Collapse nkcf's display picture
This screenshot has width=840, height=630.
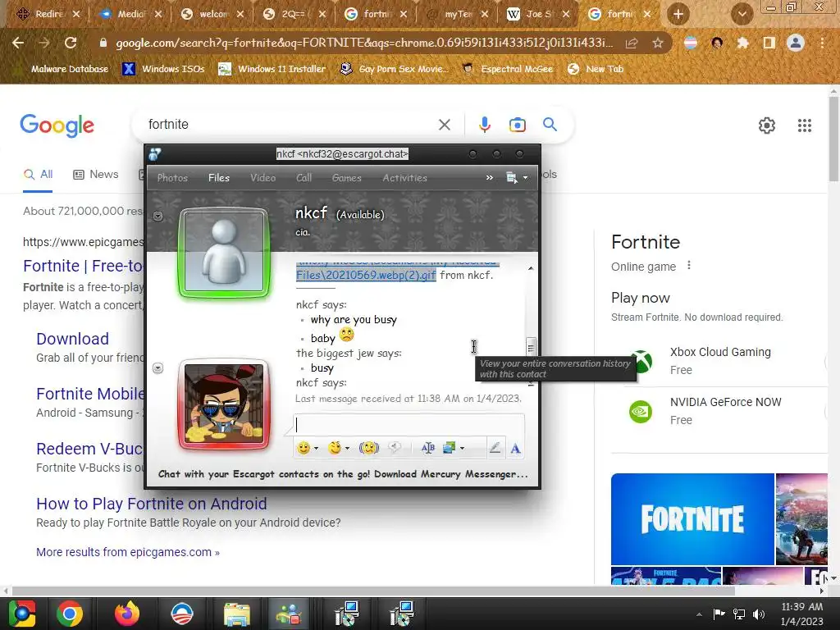click(158, 216)
